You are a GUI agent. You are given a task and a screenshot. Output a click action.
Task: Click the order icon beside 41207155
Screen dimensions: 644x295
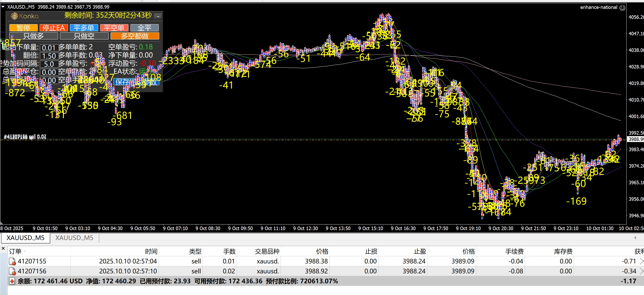12,261
